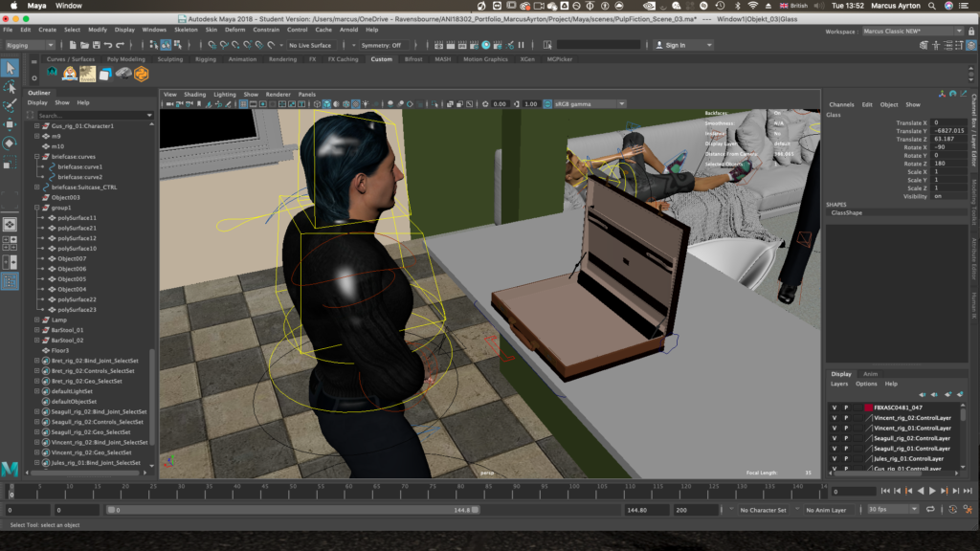
Task: Click the Open Scene folder icon
Action: [x=84, y=45]
